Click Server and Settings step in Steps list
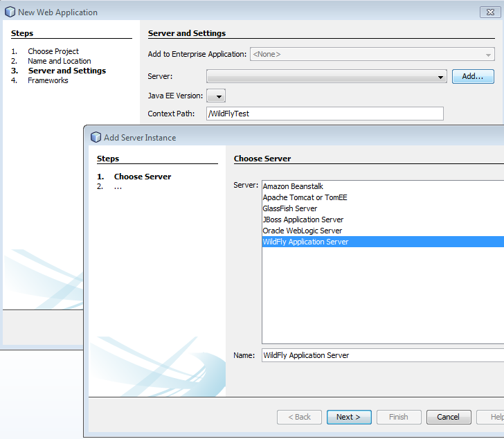Image resolution: width=504 pixels, height=439 pixels. pyautogui.click(x=67, y=71)
